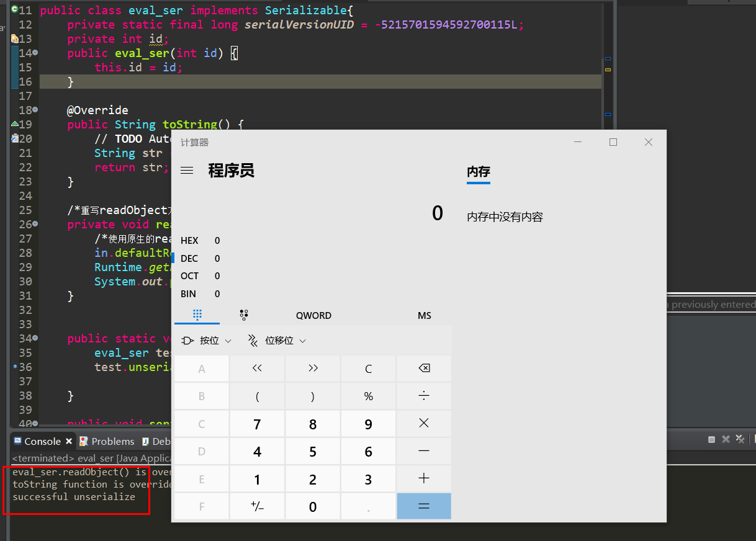
Task: Click the plus + key
Action: coord(424,478)
